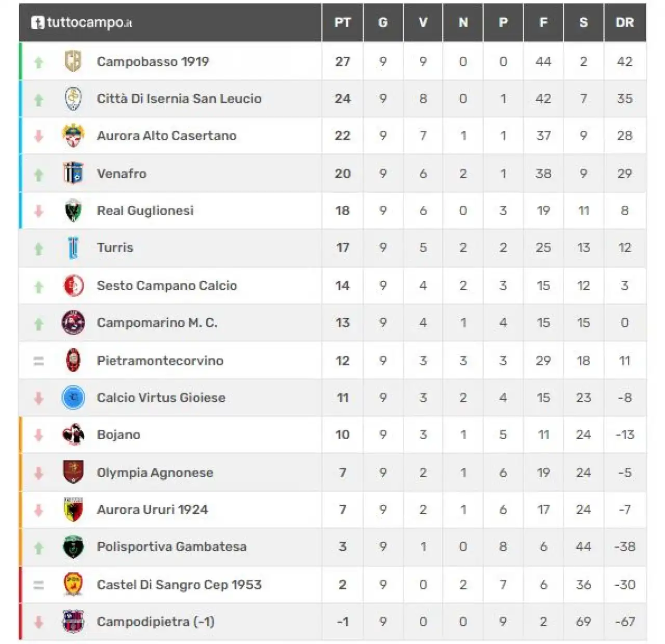This screenshot has width=665, height=644.
Task: Click the equals sign beside Pietramontecorvino
Action: (38, 361)
